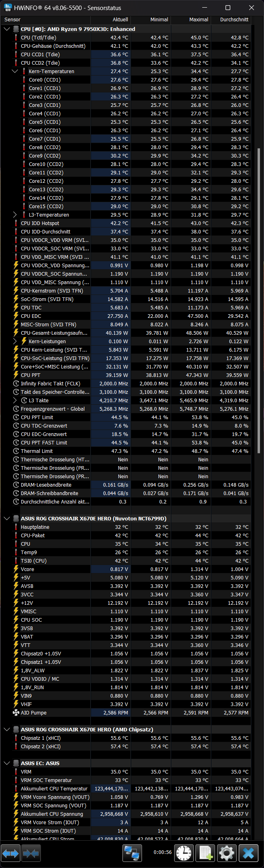
Task: Collapse the ASUS EC: ASUS section
Action: pyautogui.click(x=7, y=763)
